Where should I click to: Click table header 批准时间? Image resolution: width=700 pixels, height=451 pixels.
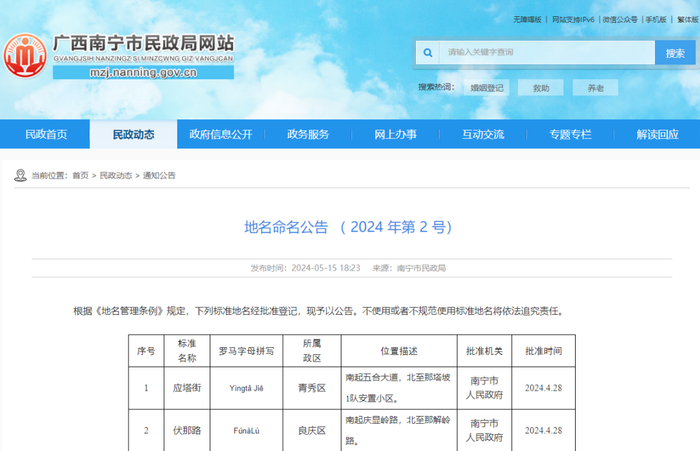(543, 351)
